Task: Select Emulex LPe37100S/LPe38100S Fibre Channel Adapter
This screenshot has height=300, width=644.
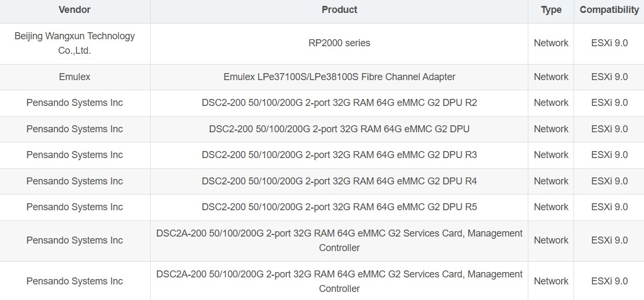Action: [x=339, y=77]
